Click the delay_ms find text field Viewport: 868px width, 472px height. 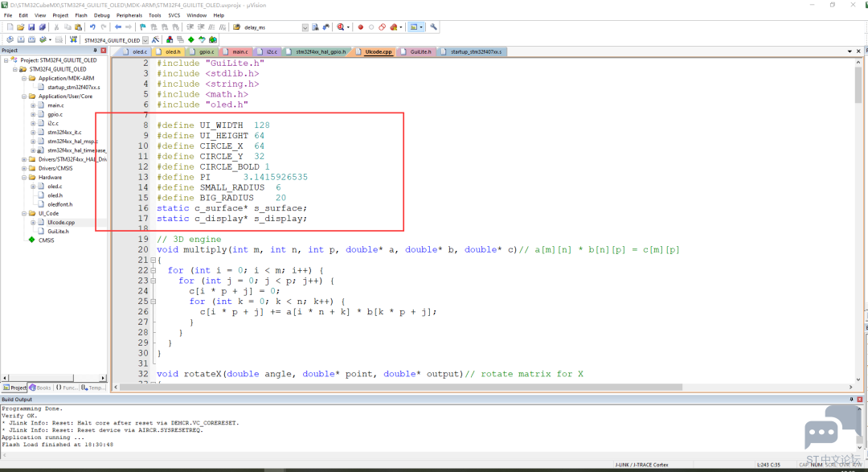272,27
